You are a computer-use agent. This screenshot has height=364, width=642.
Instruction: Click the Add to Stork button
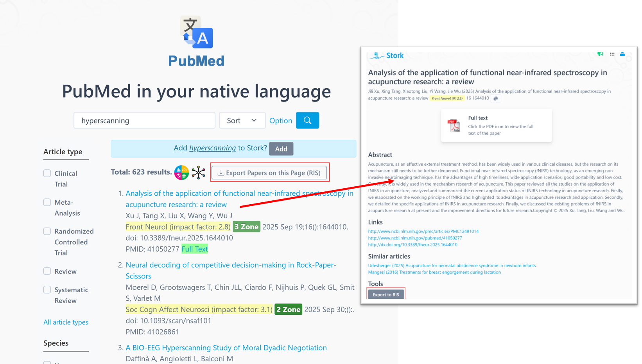click(x=281, y=149)
